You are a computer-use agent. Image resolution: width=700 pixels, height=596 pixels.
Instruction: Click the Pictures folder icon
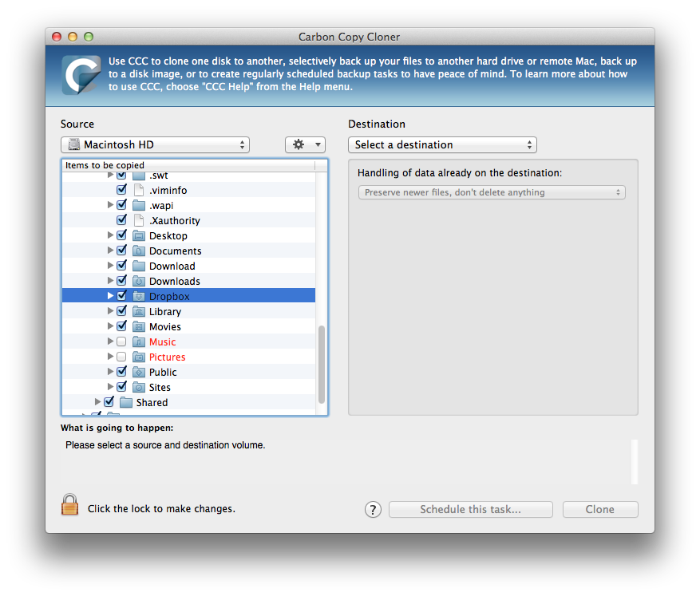(x=139, y=357)
